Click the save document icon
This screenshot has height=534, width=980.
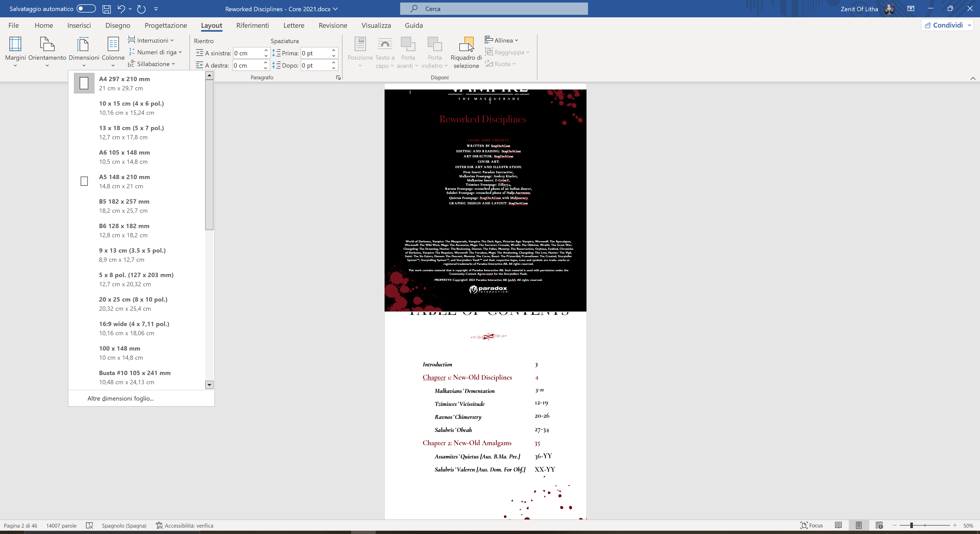tap(106, 9)
